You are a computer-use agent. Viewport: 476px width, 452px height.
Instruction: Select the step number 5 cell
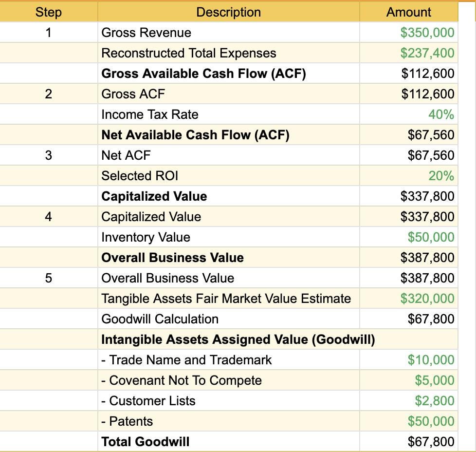pos(48,278)
